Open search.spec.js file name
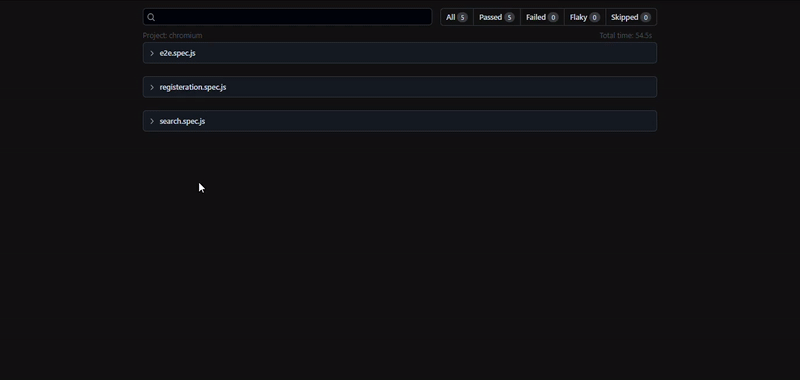Image resolution: width=800 pixels, height=380 pixels. point(182,121)
